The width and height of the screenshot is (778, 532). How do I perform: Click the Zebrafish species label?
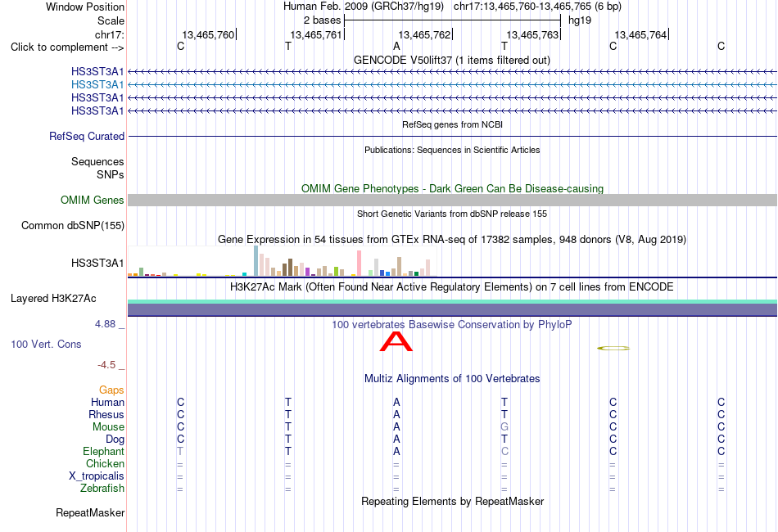pyautogui.click(x=102, y=489)
